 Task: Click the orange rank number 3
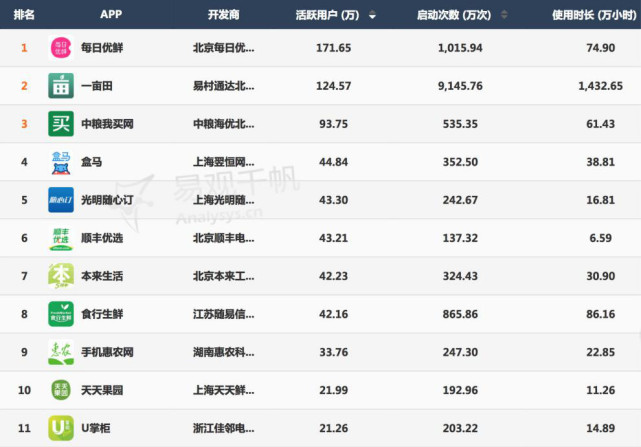coord(24,124)
